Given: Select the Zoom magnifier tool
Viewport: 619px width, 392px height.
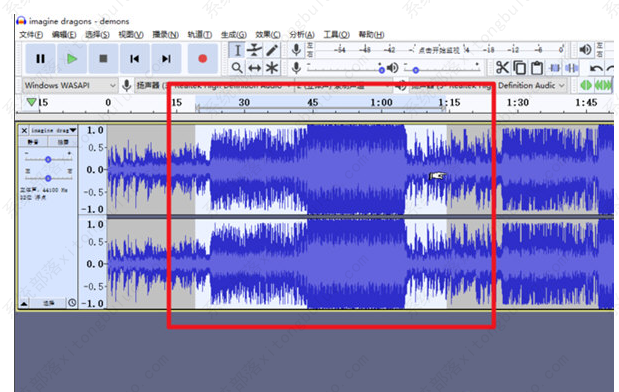Looking at the screenshot, I should click(x=237, y=68).
